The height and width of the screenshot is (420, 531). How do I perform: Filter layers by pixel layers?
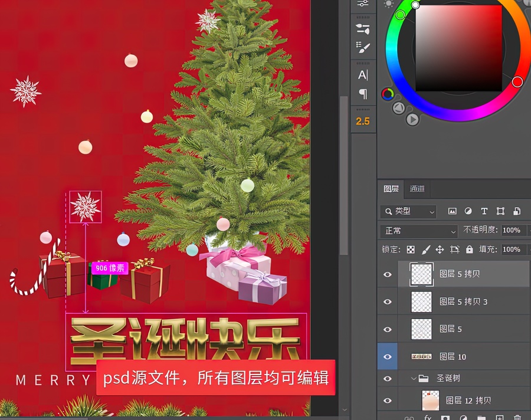[x=452, y=211]
